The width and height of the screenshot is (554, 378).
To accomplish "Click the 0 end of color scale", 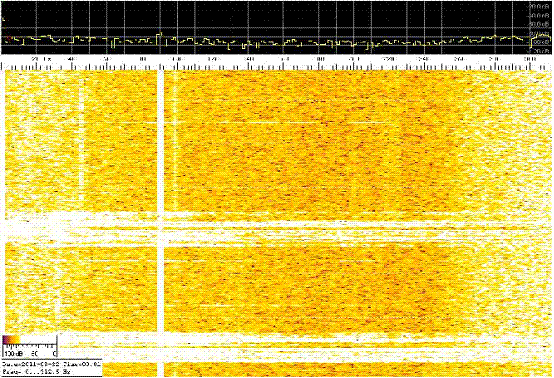I will click(54, 353).
